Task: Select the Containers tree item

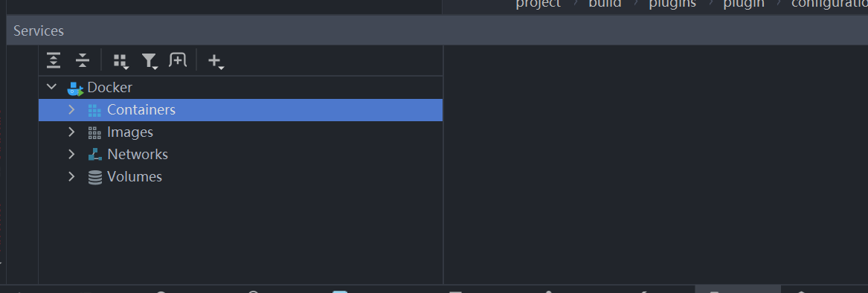Action: pos(240,109)
